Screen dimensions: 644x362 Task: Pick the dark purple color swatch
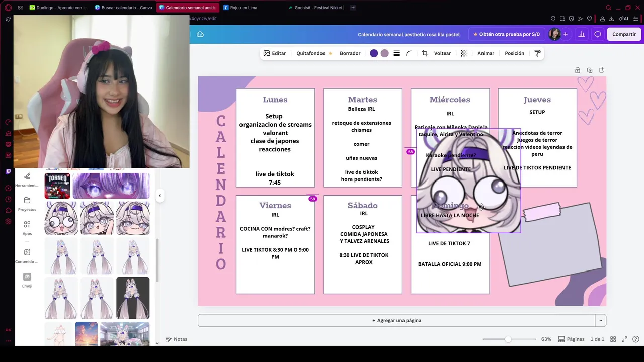tap(374, 53)
